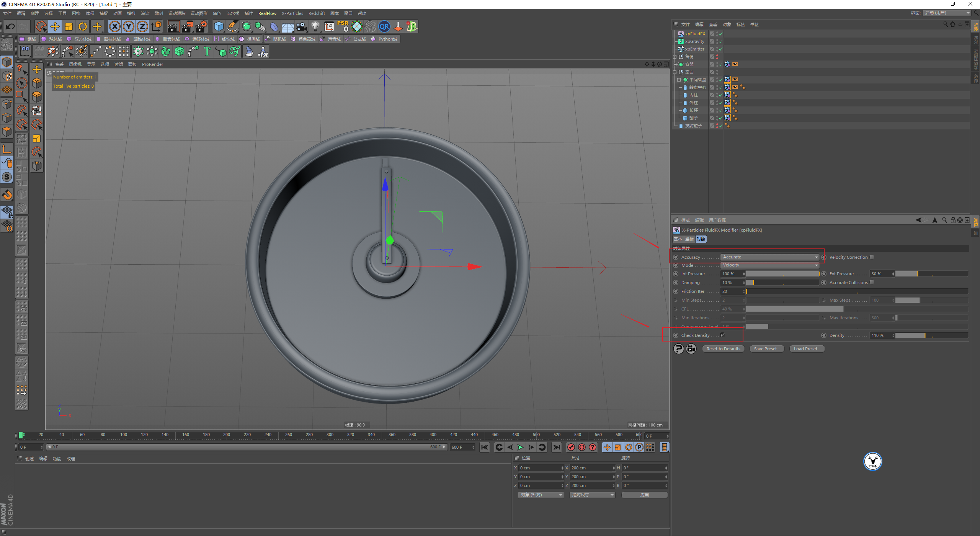
Task: Open the Edit Render Settings icon
Action: click(x=201, y=26)
